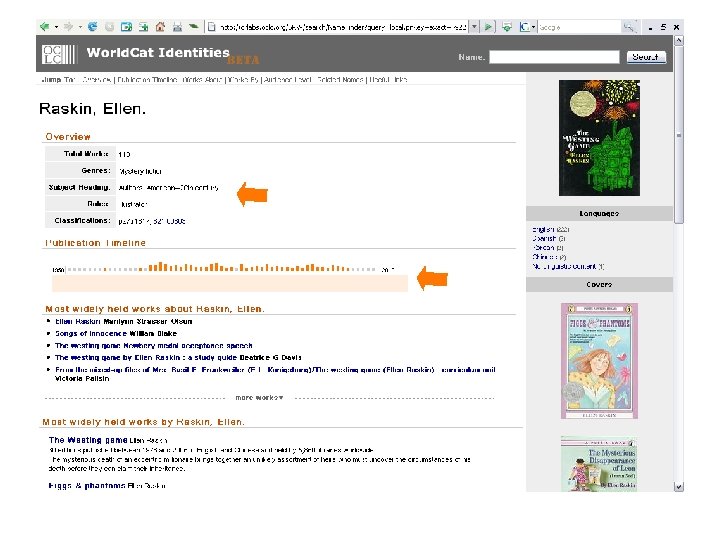Click the page icon in address bar
The image size is (720, 540).
(x=212, y=27)
